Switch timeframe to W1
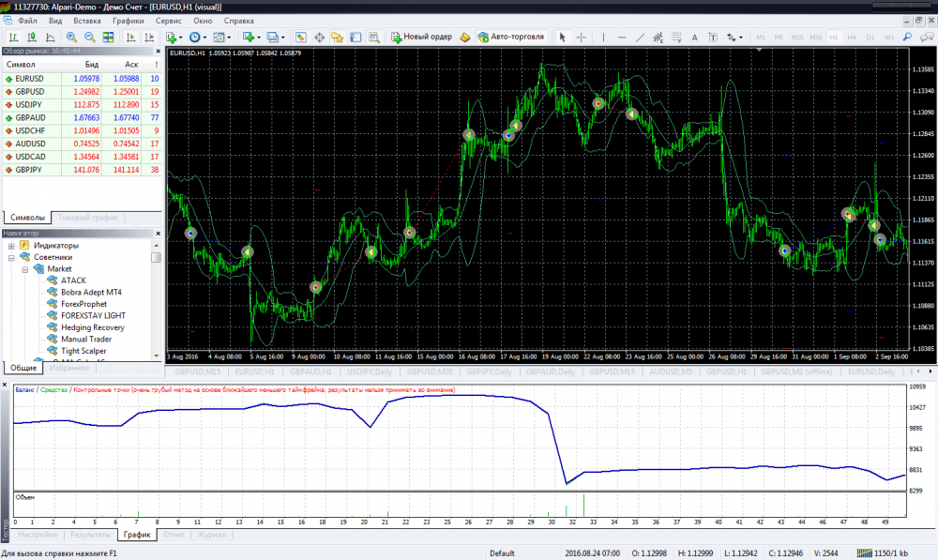The image size is (938, 560). click(x=889, y=38)
